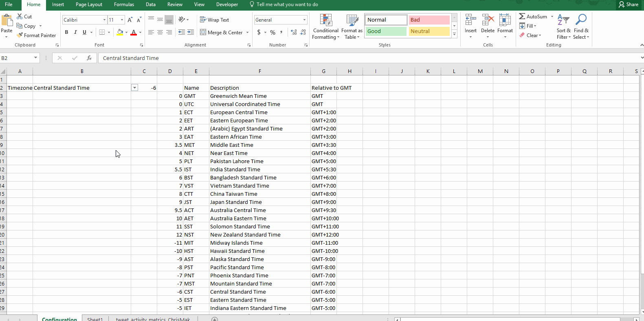The image size is (644, 321).
Task: Apply accounting dollar number format
Action: (x=259, y=32)
